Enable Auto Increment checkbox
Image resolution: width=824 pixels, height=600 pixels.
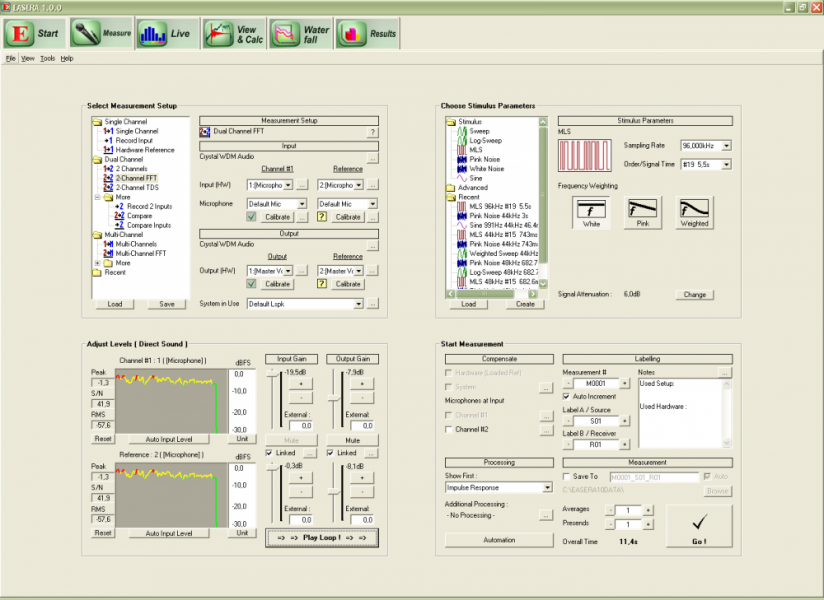[x=567, y=396]
